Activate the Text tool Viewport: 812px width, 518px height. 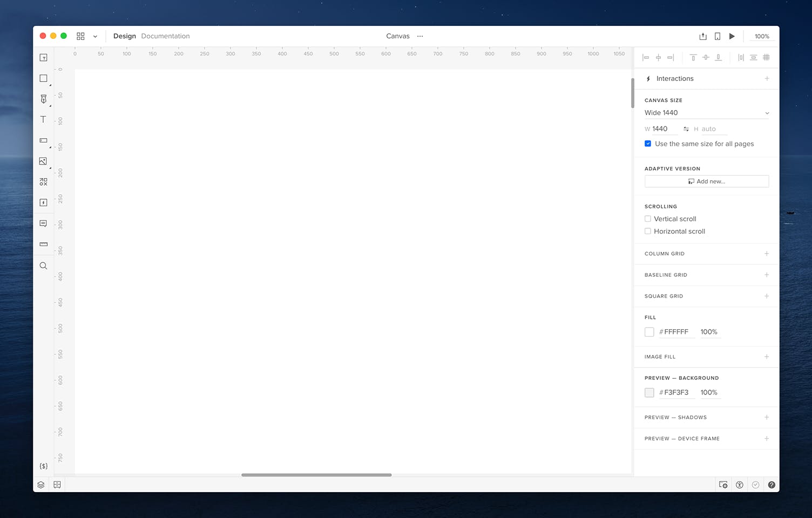(x=43, y=119)
